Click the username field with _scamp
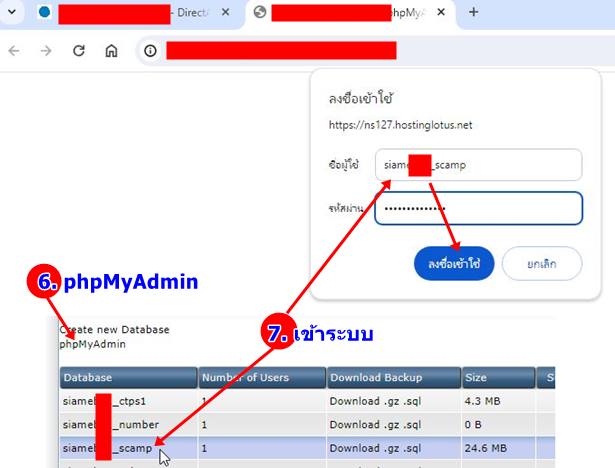Viewport: 615px width, 468px height. (x=479, y=165)
